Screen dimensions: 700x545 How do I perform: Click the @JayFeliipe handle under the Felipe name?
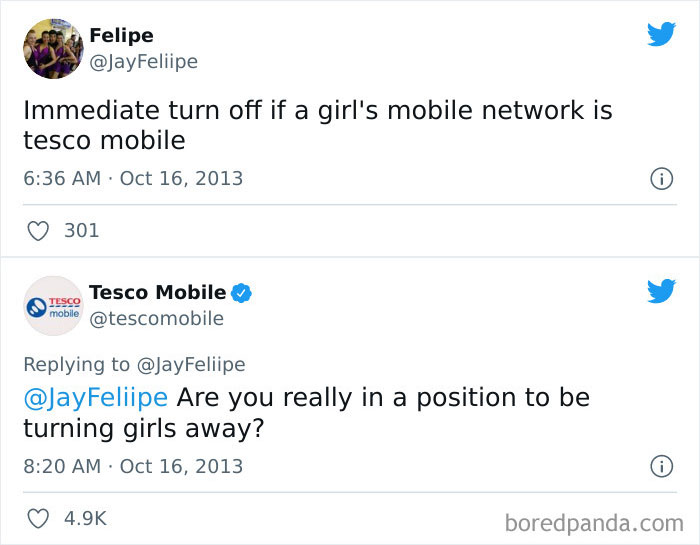(143, 62)
